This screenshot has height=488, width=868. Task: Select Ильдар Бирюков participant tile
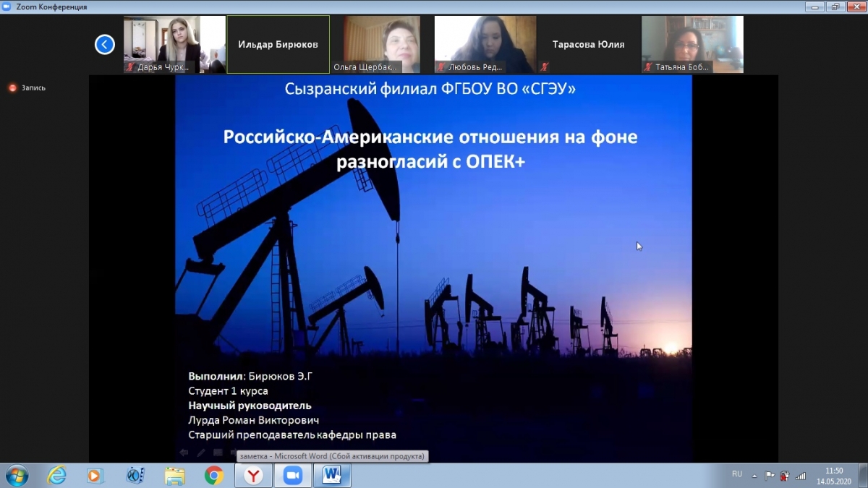tap(278, 45)
